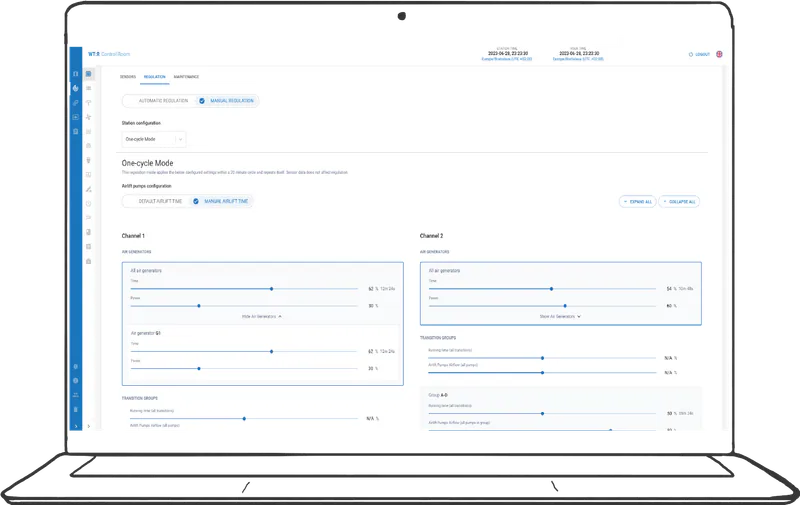Click the water drop icon in blue sidebar
The image size is (800, 505).
(x=76, y=88)
